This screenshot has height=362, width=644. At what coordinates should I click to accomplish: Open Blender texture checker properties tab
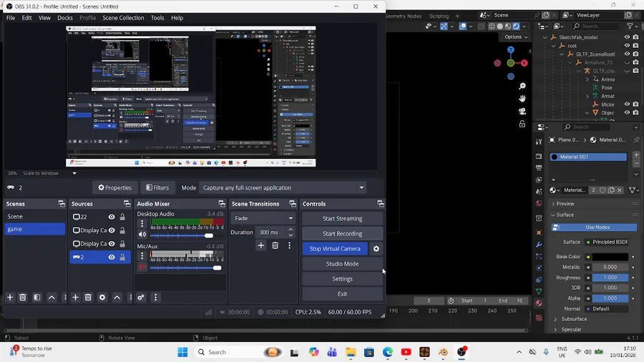(x=539, y=318)
